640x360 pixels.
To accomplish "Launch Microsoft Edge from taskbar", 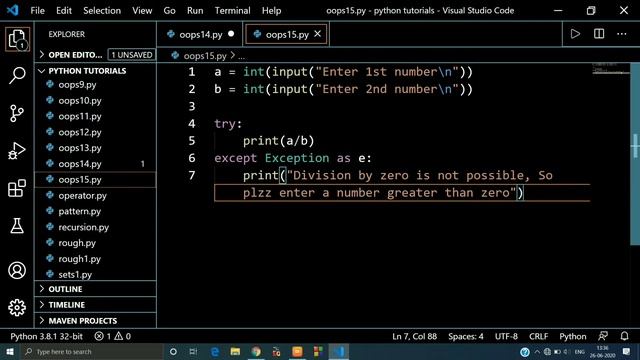I will pyautogui.click(x=215, y=351).
